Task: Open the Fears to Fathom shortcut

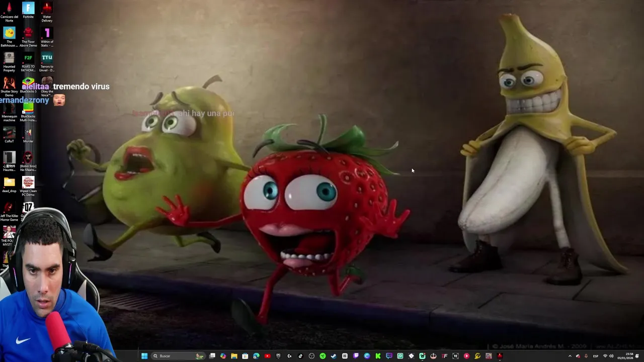Action: (x=28, y=62)
